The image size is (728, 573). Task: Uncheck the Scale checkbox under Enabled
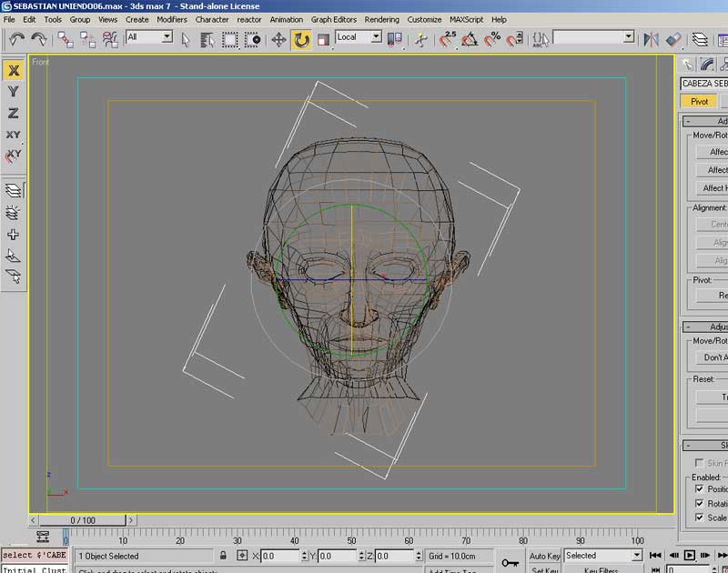pyautogui.click(x=700, y=518)
